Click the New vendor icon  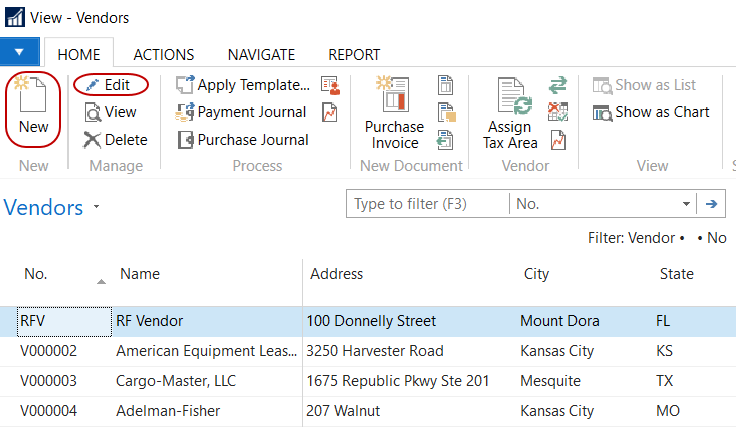[33, 105]
